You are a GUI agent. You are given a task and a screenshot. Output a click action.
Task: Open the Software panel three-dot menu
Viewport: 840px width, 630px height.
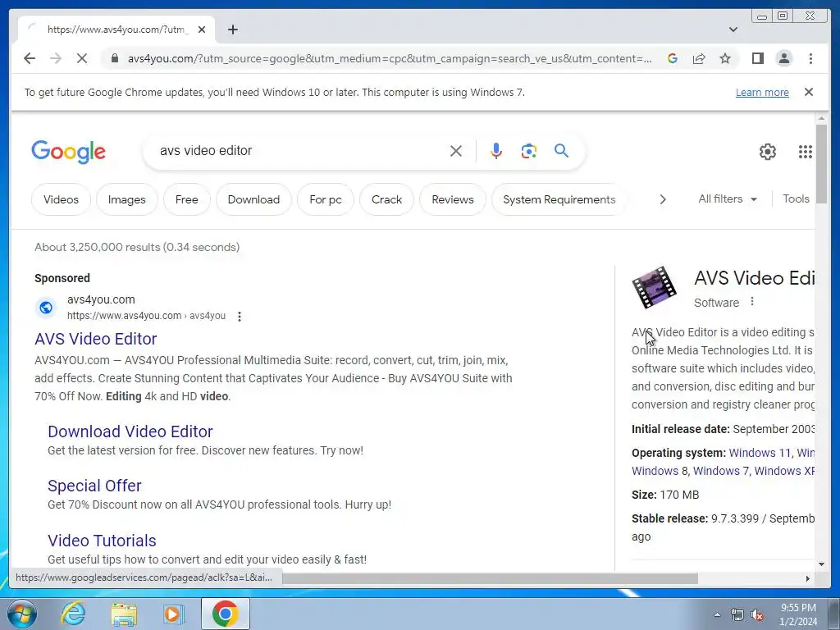point(752,302)
